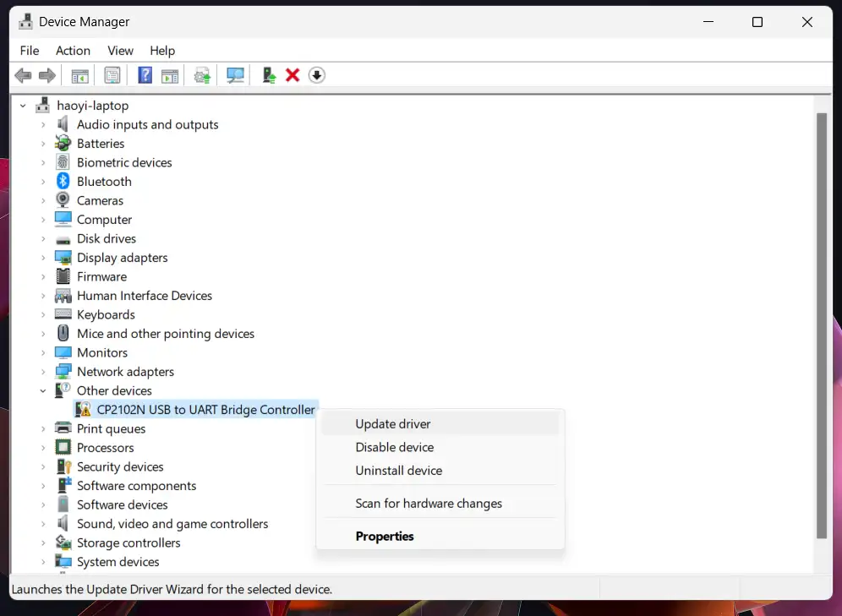
Task: Collapse the haoyi-laptop root node
Action: click(x=23, y=105)
